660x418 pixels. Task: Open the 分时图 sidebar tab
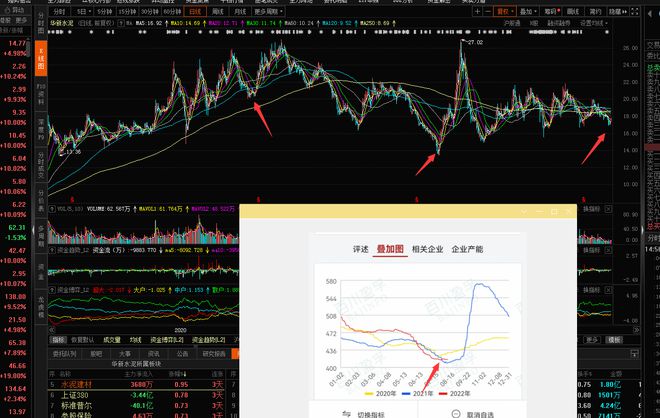41,23
